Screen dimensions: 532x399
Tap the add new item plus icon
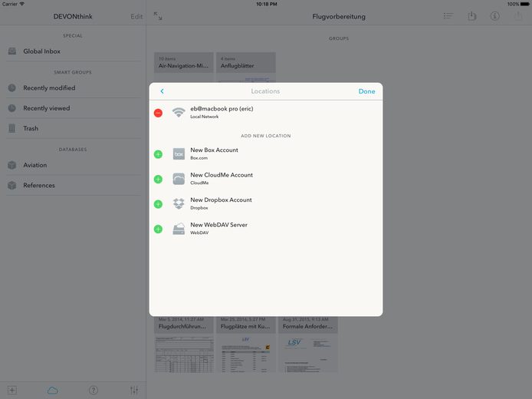pos(11,390)
